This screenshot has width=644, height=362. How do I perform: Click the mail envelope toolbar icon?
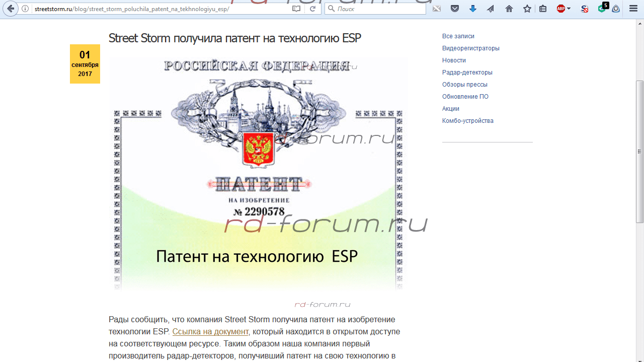pos(437,9)
